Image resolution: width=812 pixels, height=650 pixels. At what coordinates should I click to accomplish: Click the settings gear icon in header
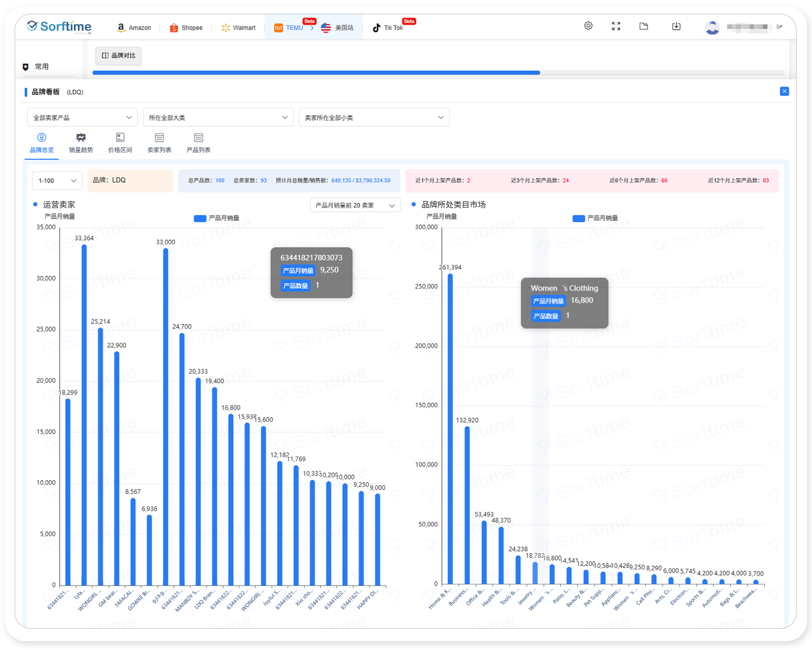(x=588, y=26)
